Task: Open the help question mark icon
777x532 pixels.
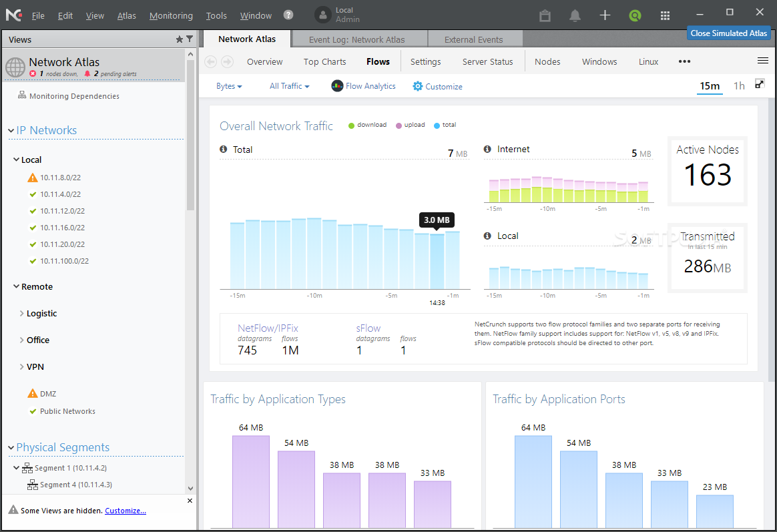Action: [288, 15]
